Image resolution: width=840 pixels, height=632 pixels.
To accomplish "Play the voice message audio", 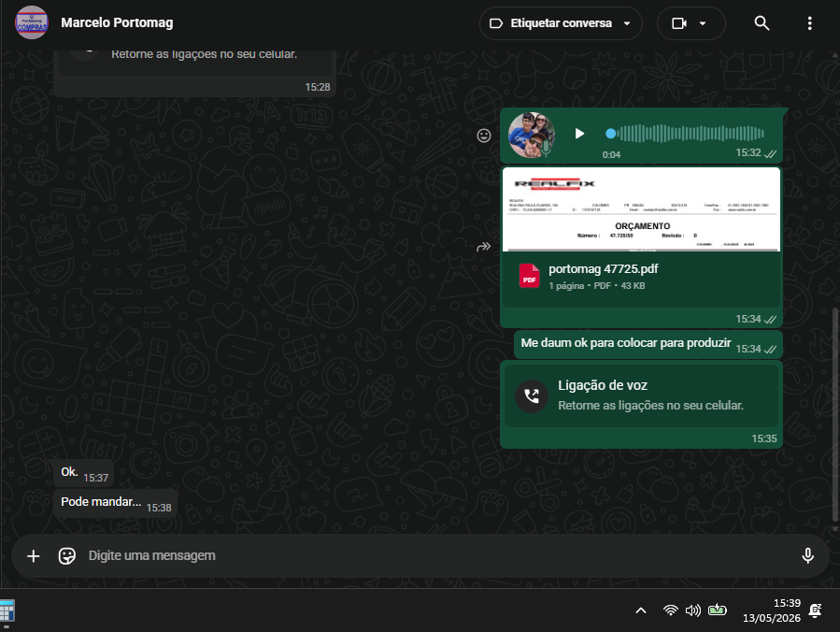I will pos(579,134).
